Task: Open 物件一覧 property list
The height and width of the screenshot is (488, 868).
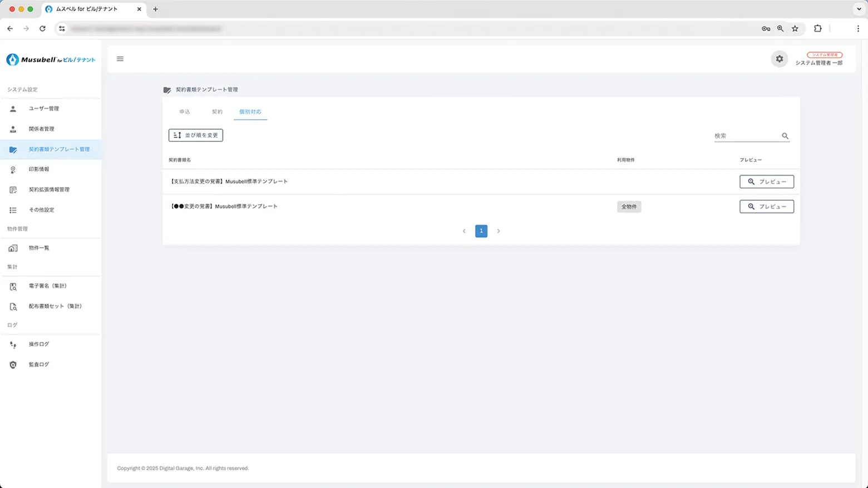Action: point(39,248)
